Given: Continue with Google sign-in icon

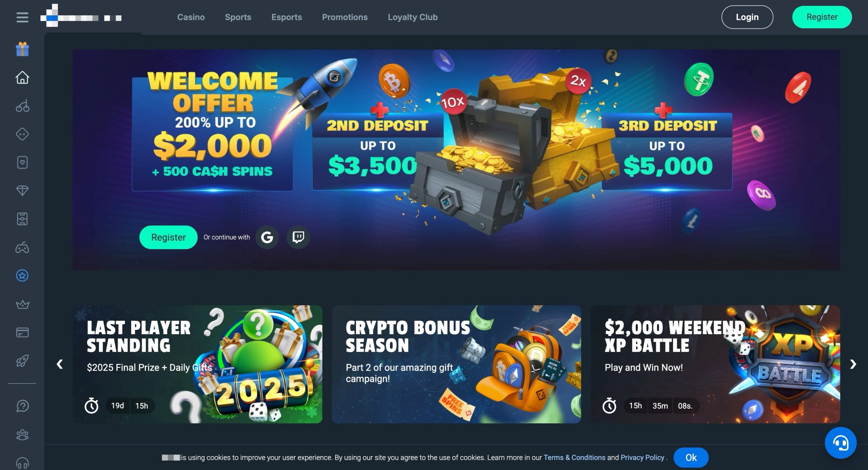Looking at the screenshot, I should tap(267, 237).
